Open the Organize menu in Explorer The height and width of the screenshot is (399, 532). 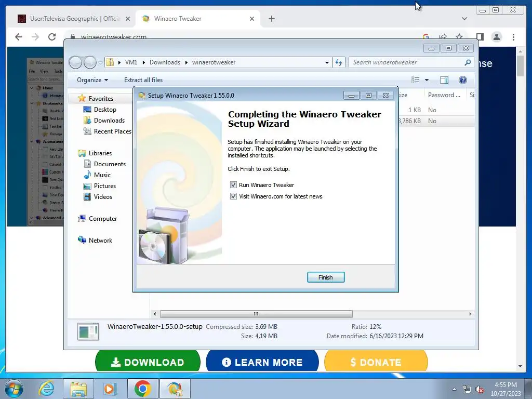click(92, 80)
